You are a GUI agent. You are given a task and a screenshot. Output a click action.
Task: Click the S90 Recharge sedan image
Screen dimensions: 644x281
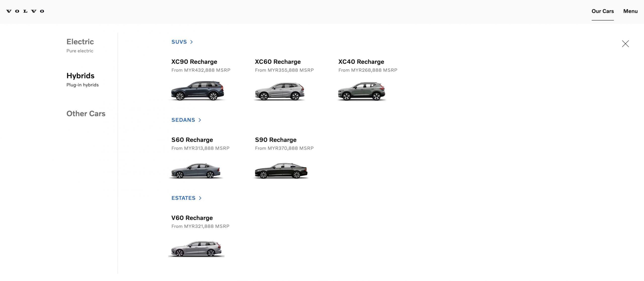coord(281,171)
